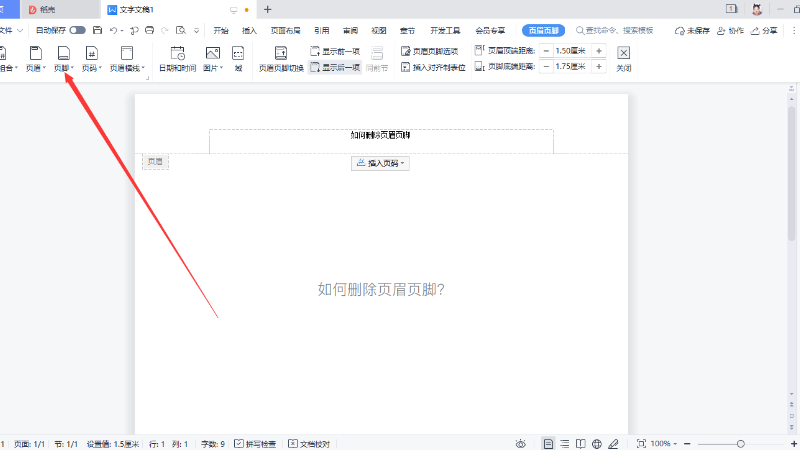Toggle the 自动保存 switch
This screenshot has width=800, height=450.
click(x=77, y=31)
